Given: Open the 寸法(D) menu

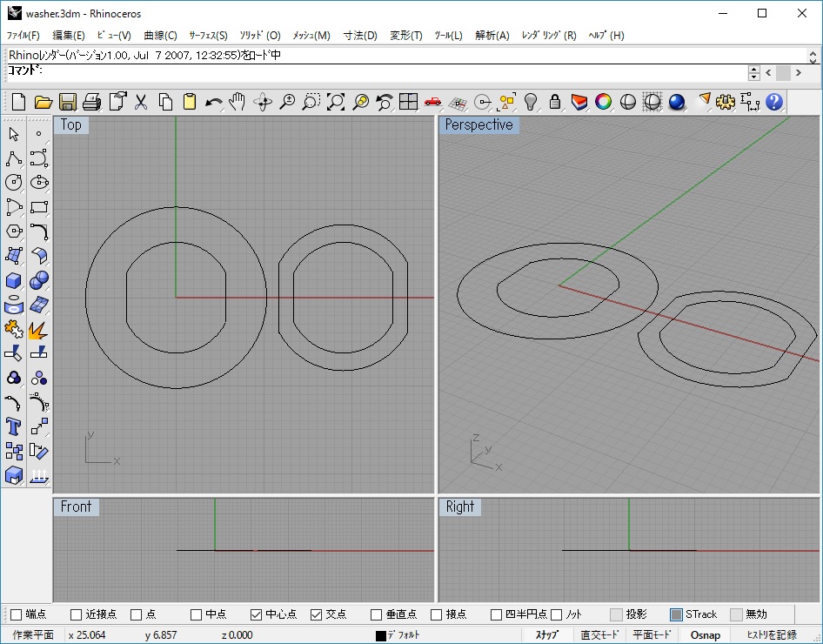Looking at the screenshot, I should pyautogui.click(x=360, y=35).
